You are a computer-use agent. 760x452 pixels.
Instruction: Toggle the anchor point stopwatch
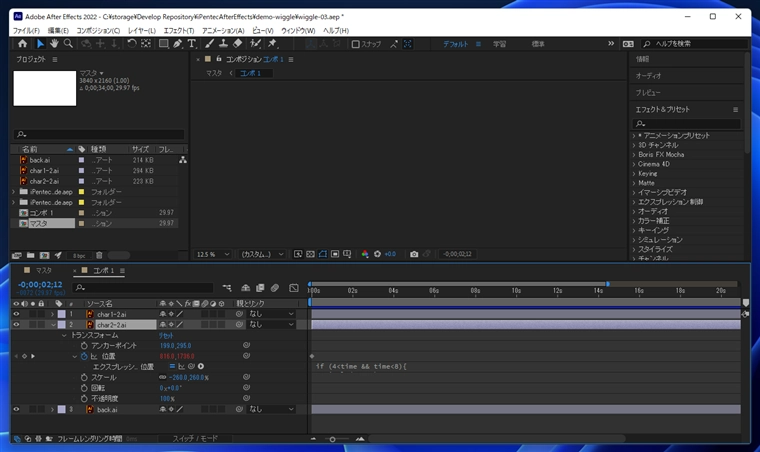[84, 345]
